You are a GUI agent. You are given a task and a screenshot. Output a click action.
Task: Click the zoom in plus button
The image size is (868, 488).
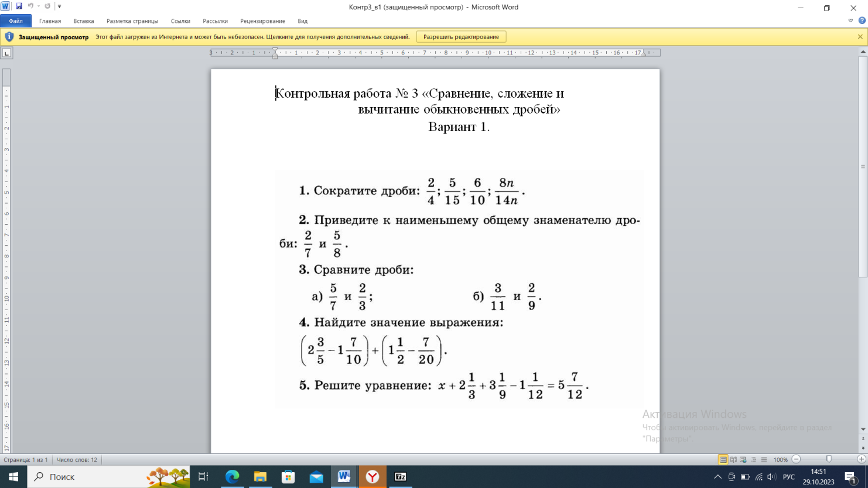tap(861, 460)
